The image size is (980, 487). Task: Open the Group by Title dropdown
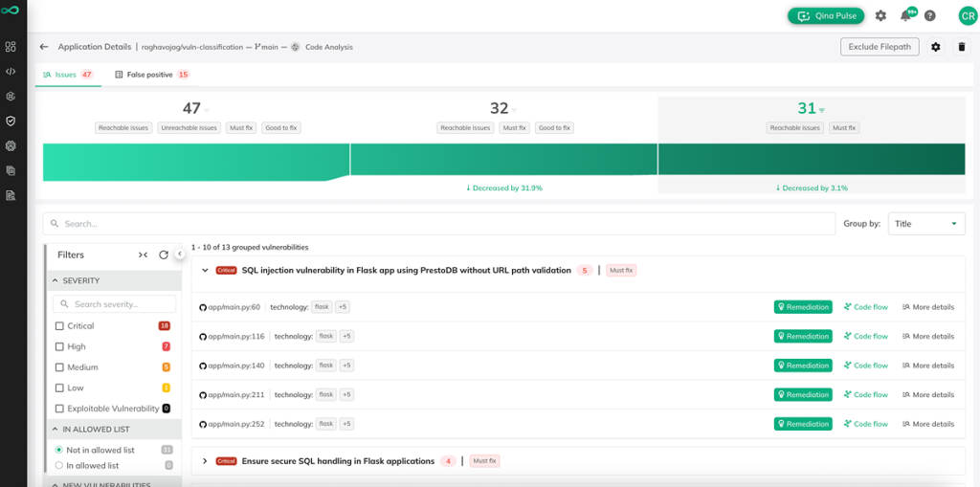[925, 224]
